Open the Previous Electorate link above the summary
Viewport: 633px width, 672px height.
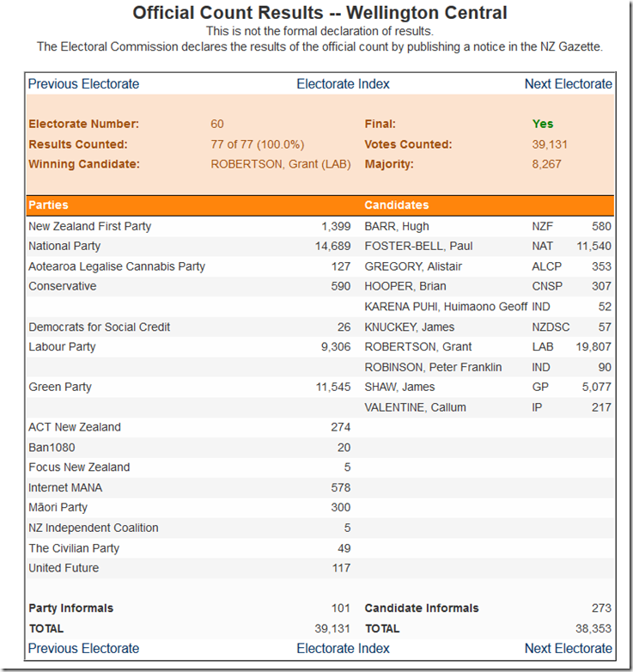(83, 83)
